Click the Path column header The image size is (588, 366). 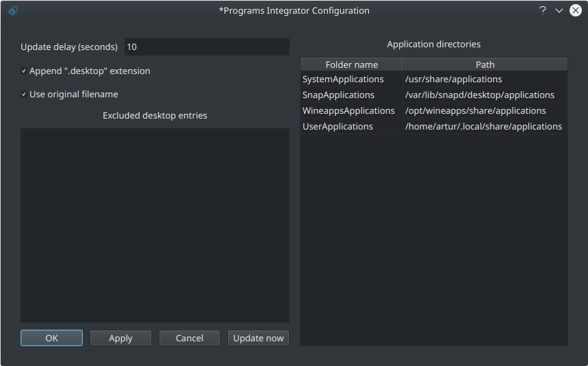485,64
